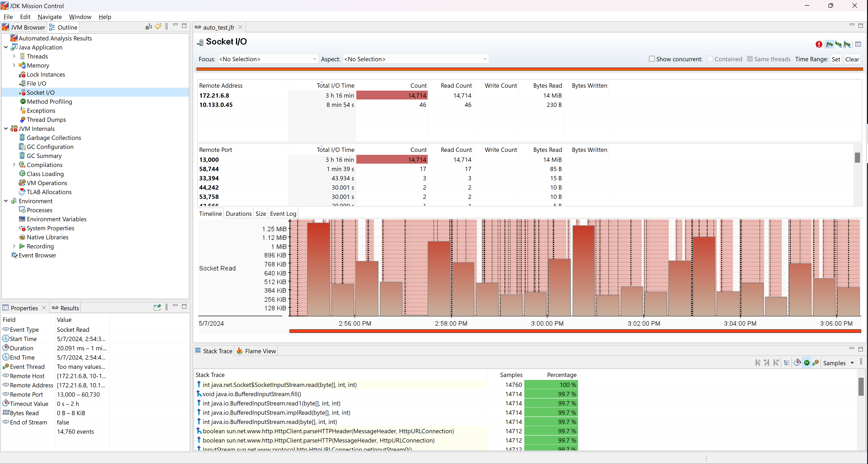
Task: Open the Aspect selection dropdown
Action: coord(415,59)
